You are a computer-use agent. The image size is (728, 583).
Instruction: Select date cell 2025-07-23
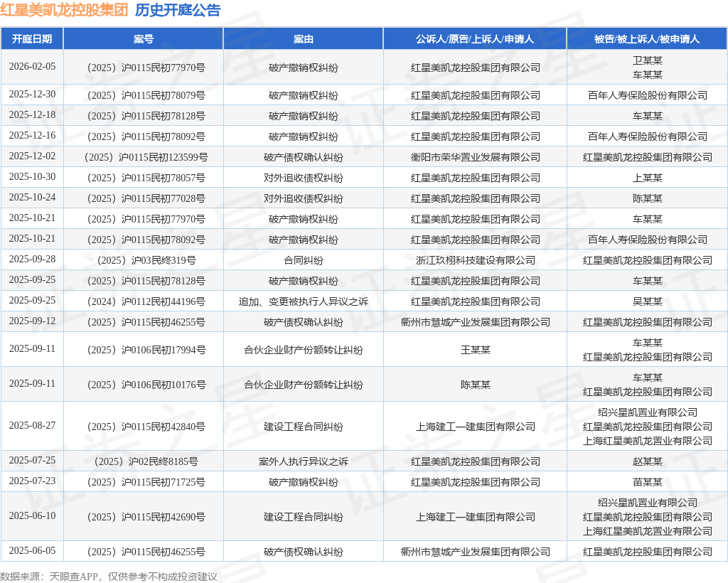click(x=32, y=481)
